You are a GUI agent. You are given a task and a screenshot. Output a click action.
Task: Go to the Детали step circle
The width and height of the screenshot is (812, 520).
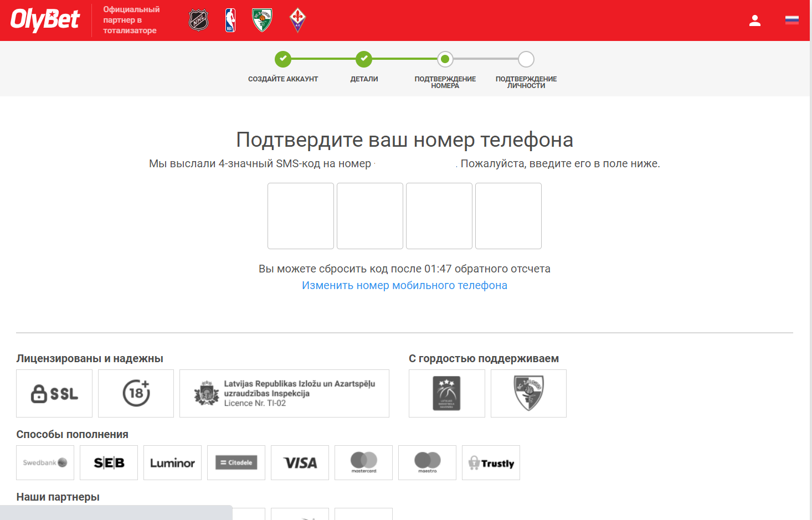(364, 59)
